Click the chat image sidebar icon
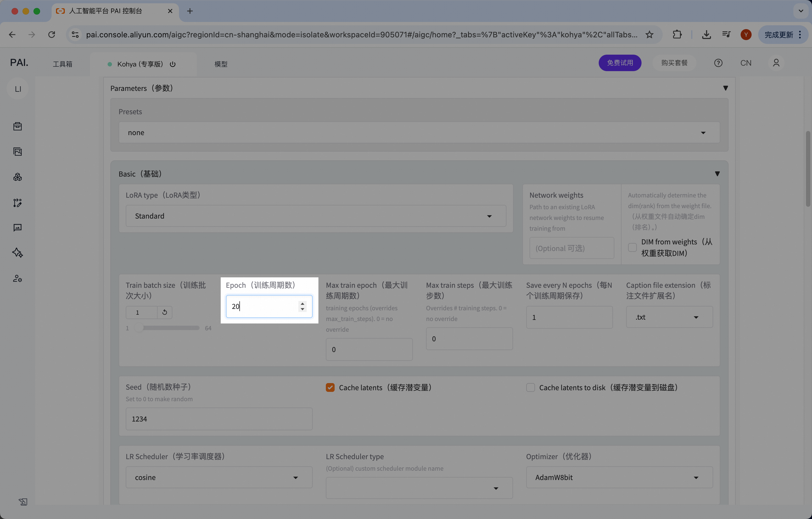Viewport: 812px width, 519px height. (18, 228)
